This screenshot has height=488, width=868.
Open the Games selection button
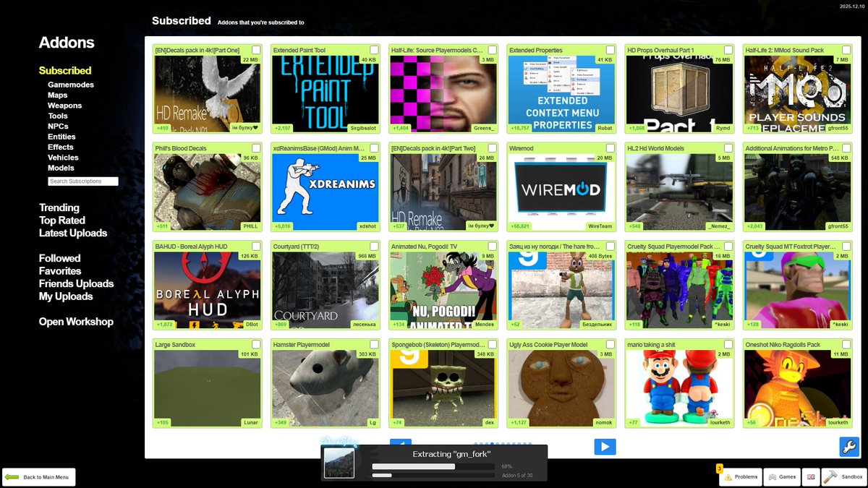(782, 476)
